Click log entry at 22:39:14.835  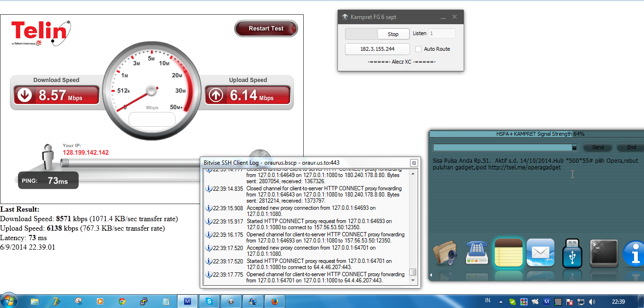click(306, 195)
